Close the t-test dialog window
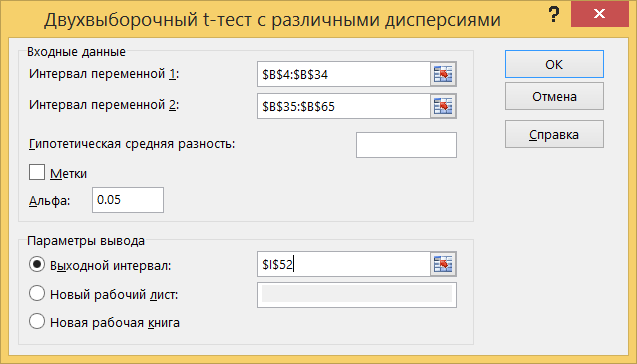 tap(600, 14)
